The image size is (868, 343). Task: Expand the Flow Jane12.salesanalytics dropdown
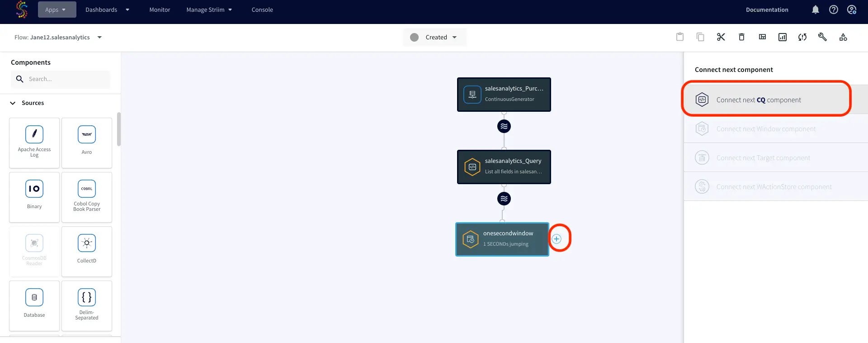pos(99,38)
